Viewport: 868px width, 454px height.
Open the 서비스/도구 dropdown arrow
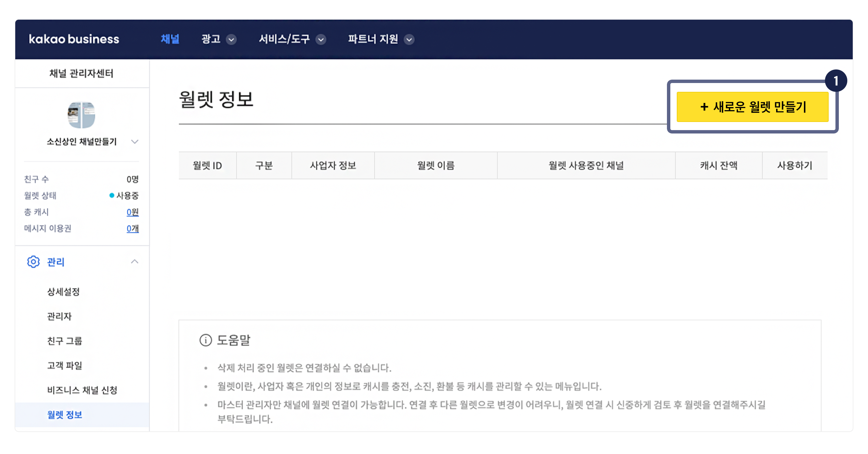pos(321,40)
